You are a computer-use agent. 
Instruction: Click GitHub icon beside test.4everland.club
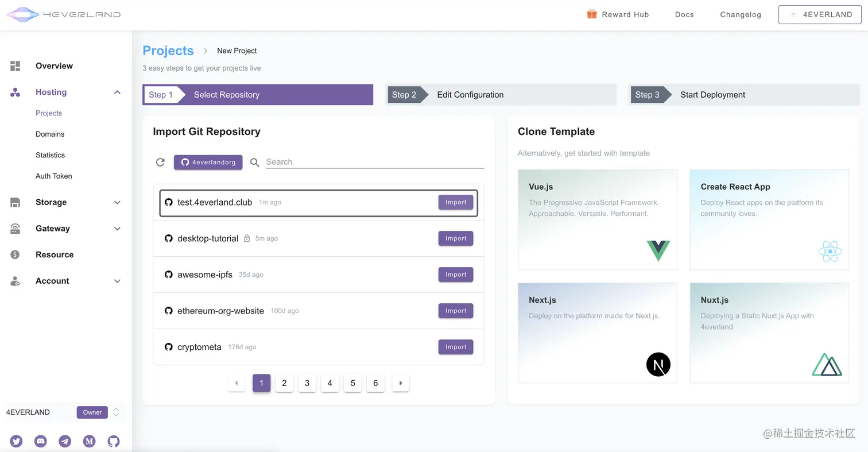pyautogui.click(x=169, y=202)
